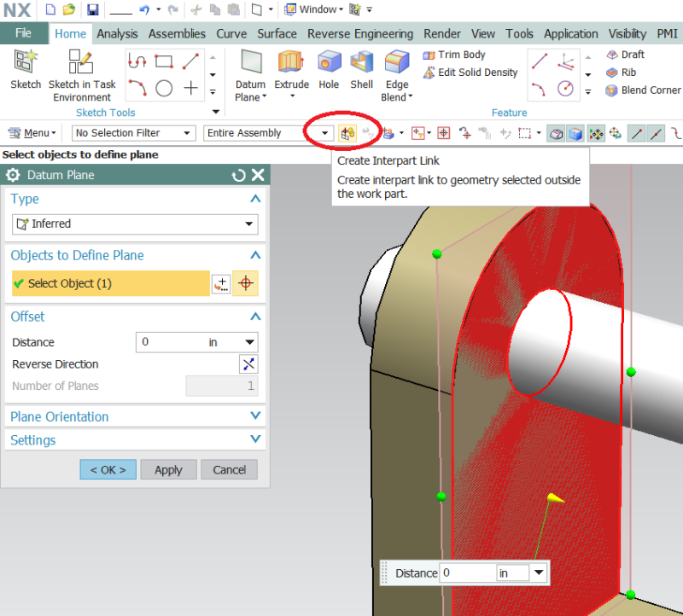Switch to the Reverse Engineering tab
683x616 pixels.
[x=360, y=34]
